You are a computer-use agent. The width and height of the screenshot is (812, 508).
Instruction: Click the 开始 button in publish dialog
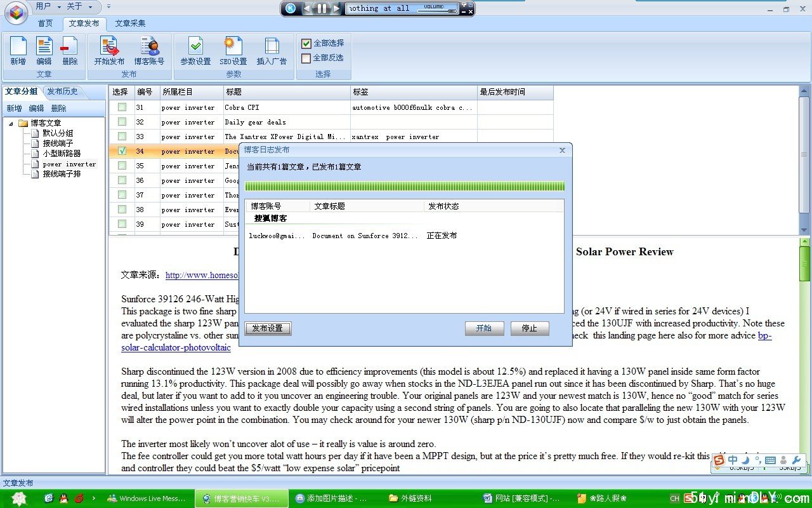484,328
